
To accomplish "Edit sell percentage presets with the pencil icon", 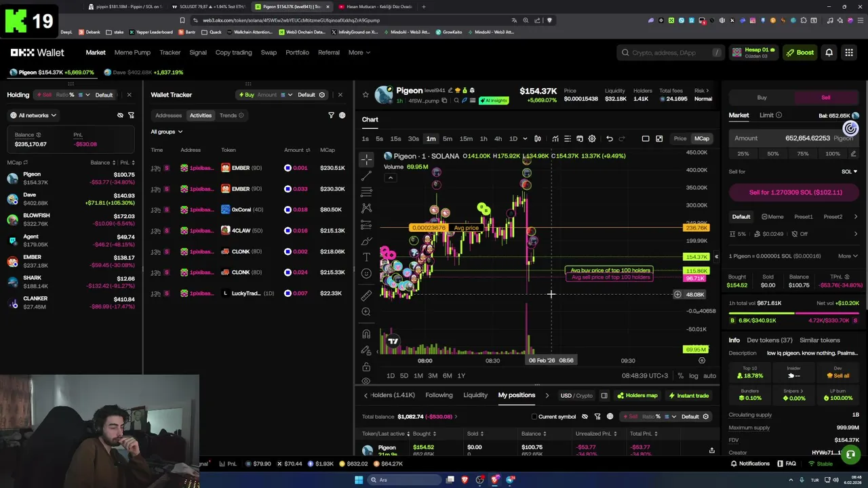I will (853, 154).
